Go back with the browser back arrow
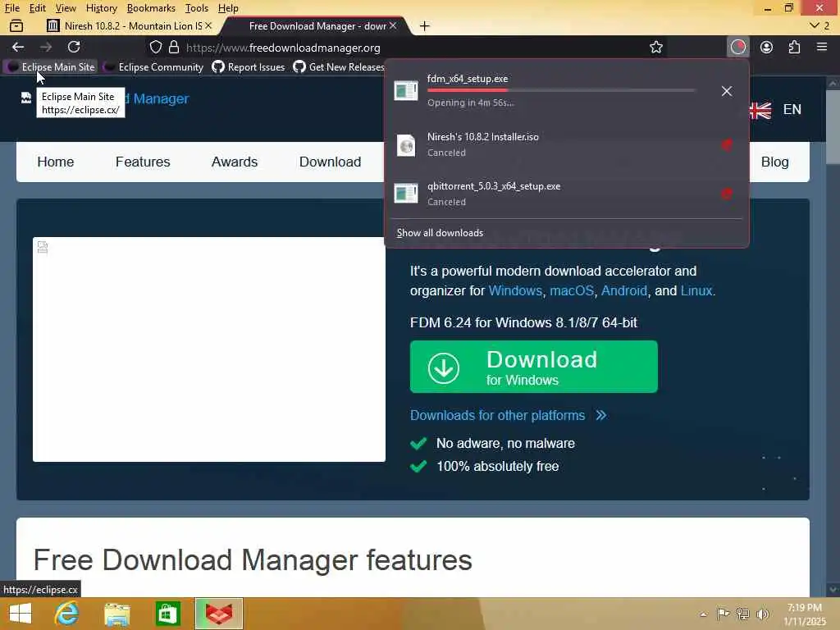Viewport: 840px width, 630px height. point(18,47)
